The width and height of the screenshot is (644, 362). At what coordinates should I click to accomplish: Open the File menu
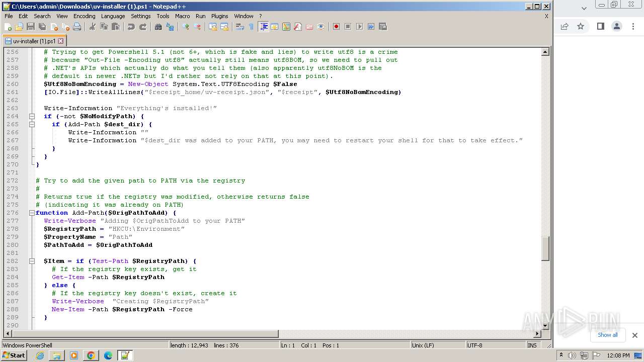click(9, 16)
